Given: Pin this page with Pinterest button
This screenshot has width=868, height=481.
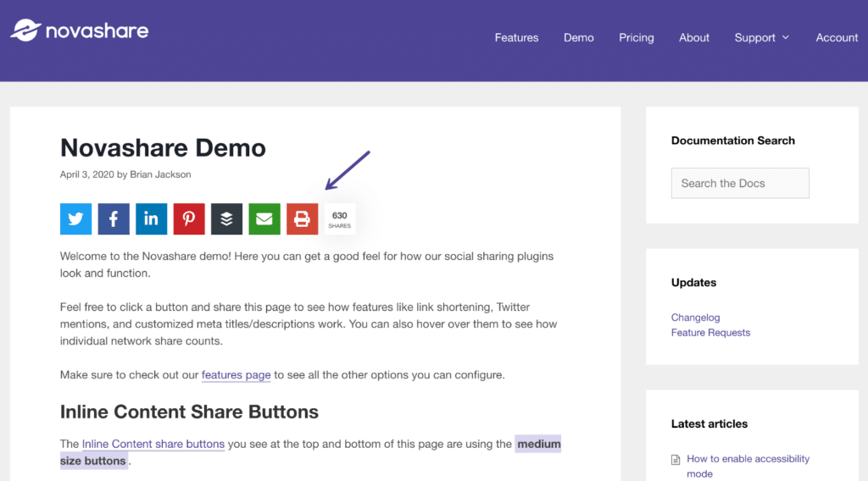Looking at the screenshot, I should 189,219.
